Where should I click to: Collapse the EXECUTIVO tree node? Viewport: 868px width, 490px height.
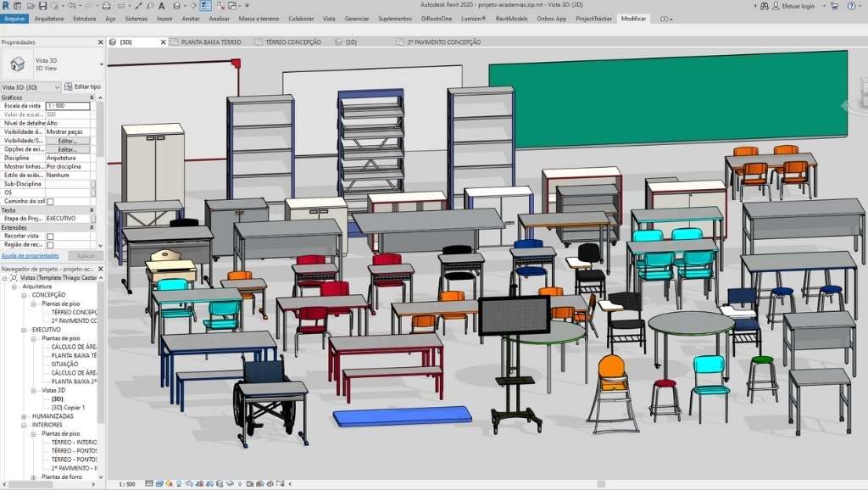[24, 329]
